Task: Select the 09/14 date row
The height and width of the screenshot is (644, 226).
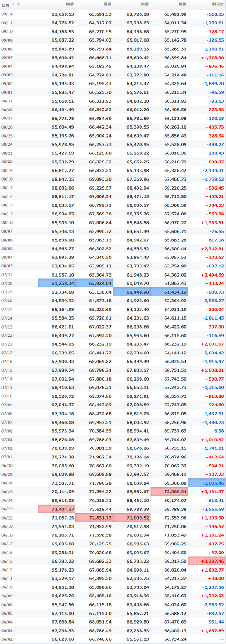Action: click(x=113, y=14)
